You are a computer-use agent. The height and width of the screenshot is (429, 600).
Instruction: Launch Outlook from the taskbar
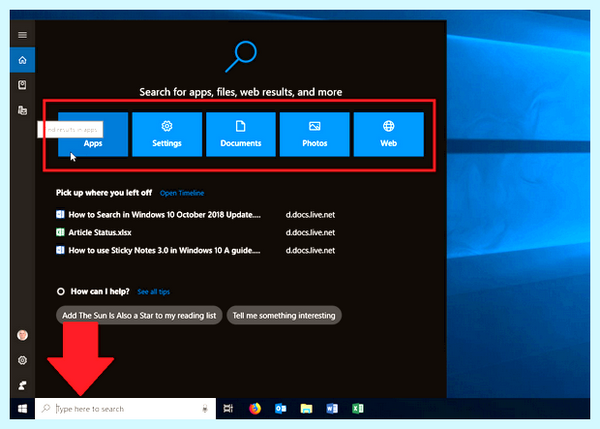coord(280,409)
